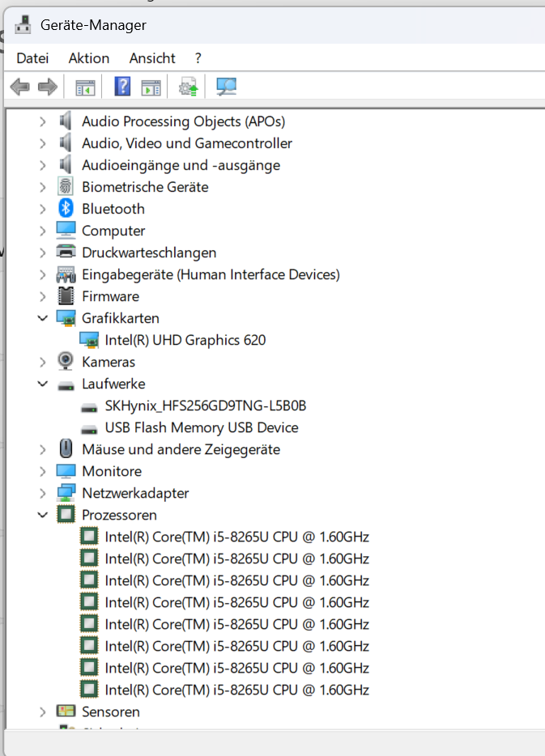Click the Monitore category icon
Image resolution: width=545 pixels, height=756 pixels.
pyautogui.click(x=66, y=471)
